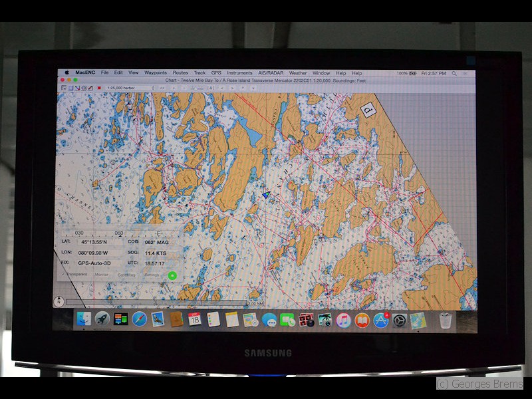
Task: Open iBooks from the Dock
Action: pos(362,321)
